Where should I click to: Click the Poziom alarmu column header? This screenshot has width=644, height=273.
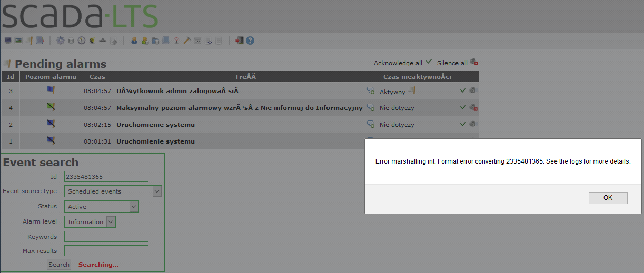(51, 77)
